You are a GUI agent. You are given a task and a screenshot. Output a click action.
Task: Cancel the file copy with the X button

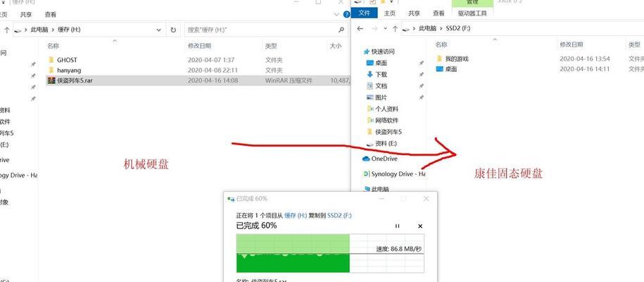420,226
